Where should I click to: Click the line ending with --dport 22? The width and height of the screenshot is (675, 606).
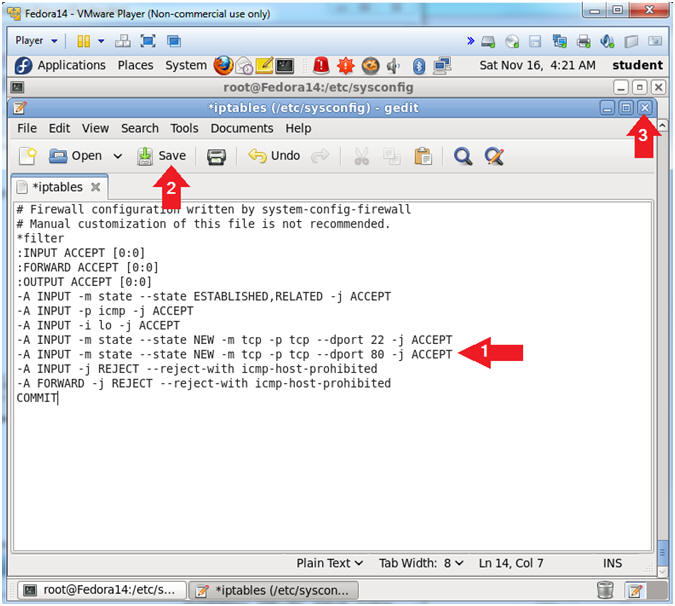235,340
